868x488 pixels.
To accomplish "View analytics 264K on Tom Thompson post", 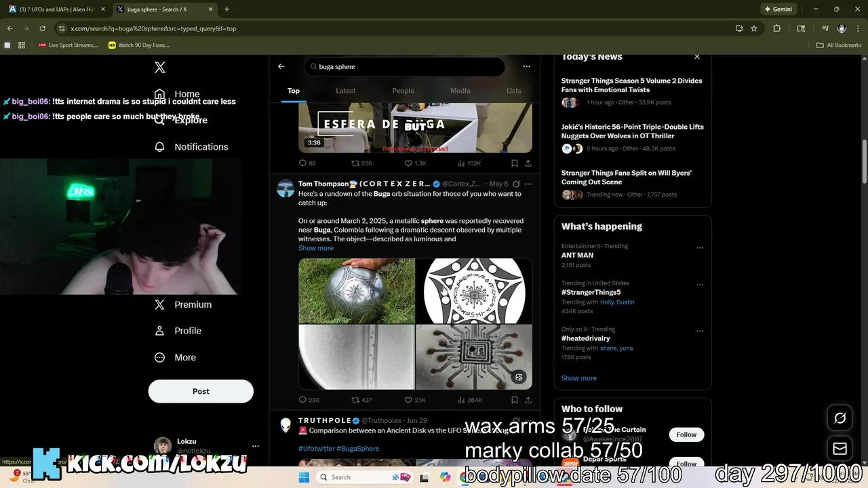I will [x=470, y=400].
